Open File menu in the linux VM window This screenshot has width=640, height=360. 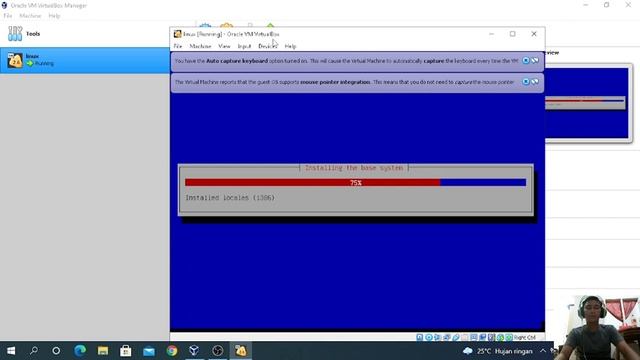click(178, 47)
